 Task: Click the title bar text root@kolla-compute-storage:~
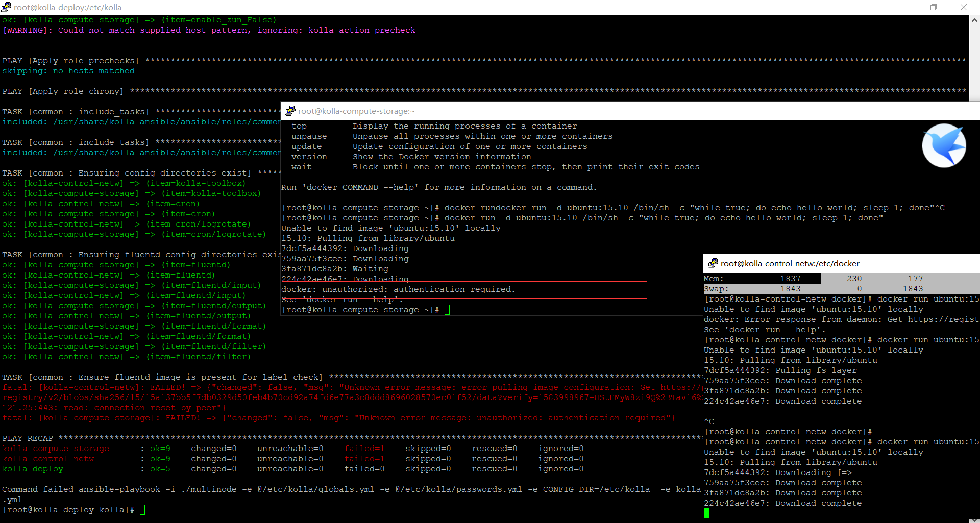[356, 111]
